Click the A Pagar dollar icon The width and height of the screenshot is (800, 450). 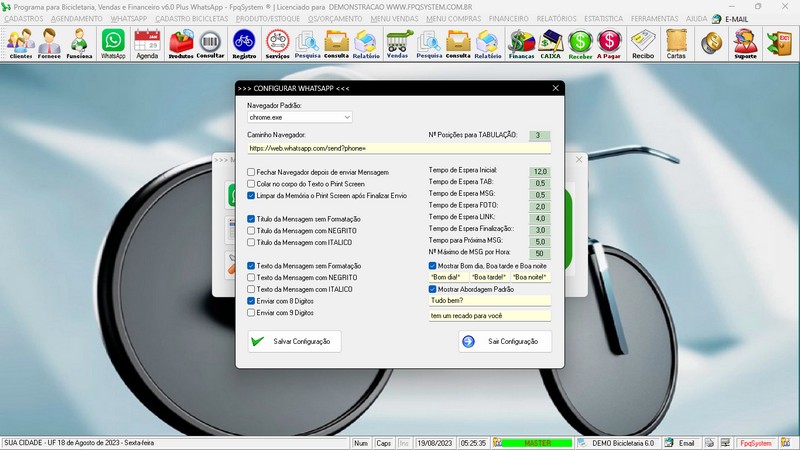(x=608, y=43)
